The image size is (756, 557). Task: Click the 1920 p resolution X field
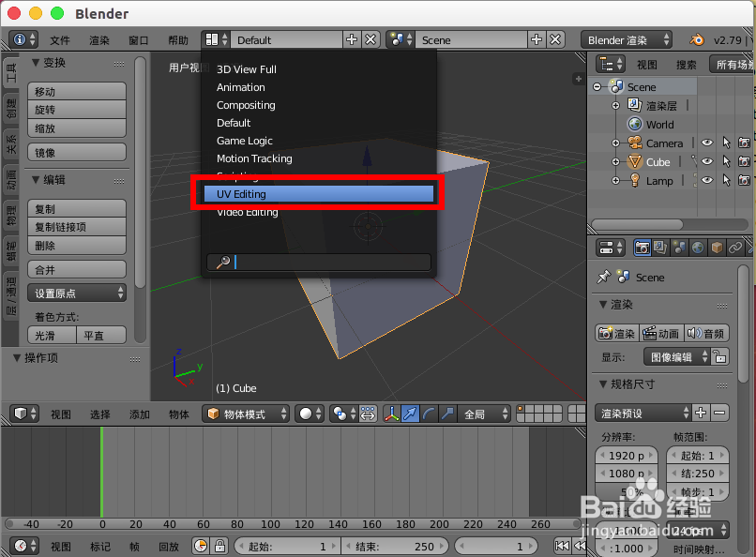tap(627, 456)
